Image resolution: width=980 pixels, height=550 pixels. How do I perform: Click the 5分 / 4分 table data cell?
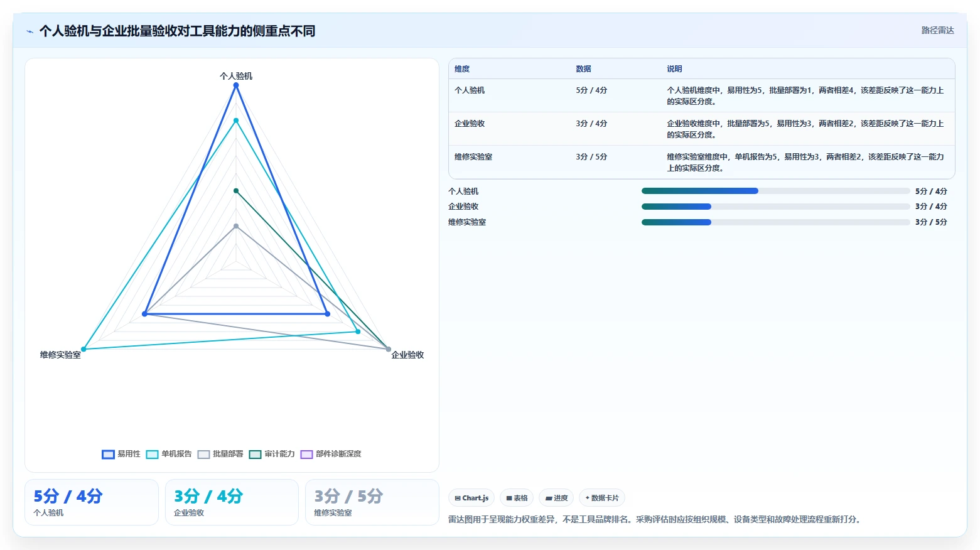(591, 90)
